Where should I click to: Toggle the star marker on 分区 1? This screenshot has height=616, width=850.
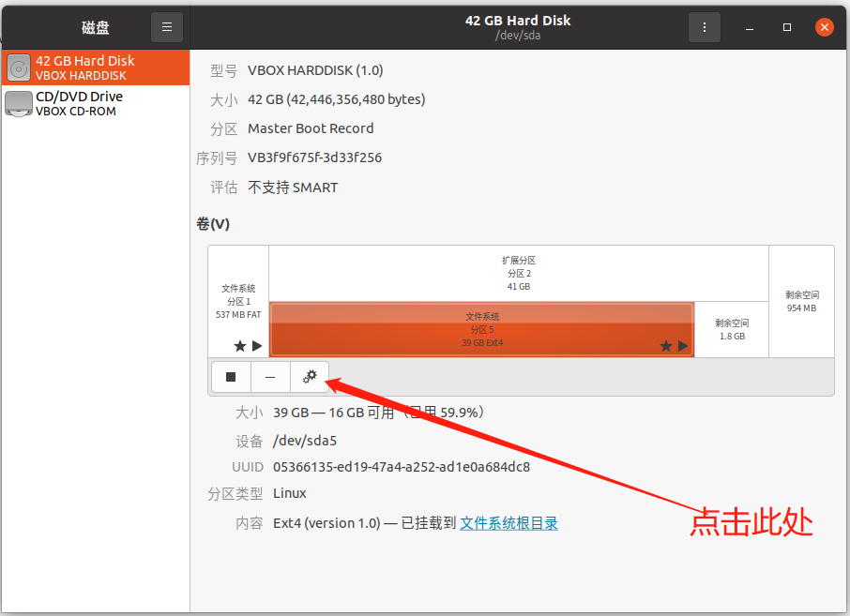239,345
